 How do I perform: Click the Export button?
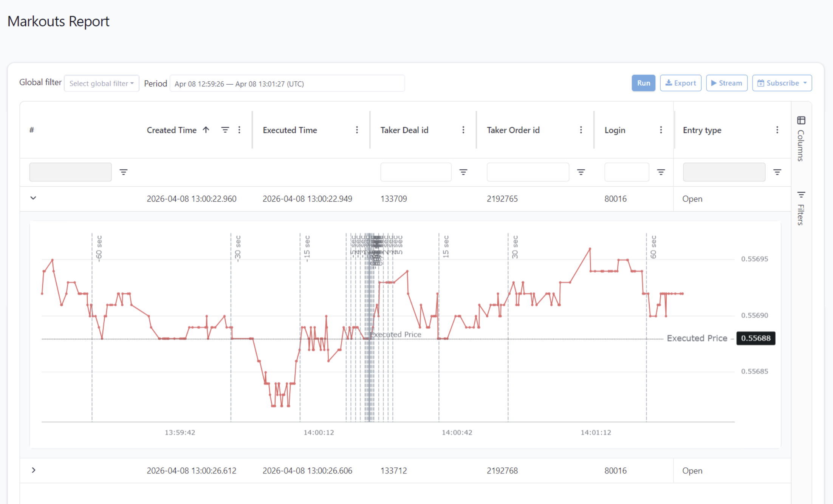[x=680, y=83]
